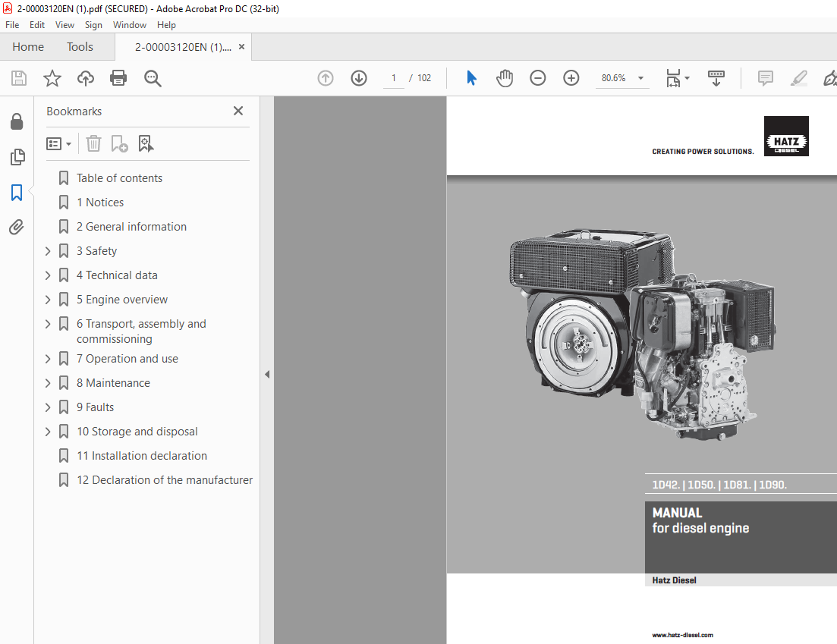
Task: Switch to the Tools tab
Action: click(x=80, y=47)
